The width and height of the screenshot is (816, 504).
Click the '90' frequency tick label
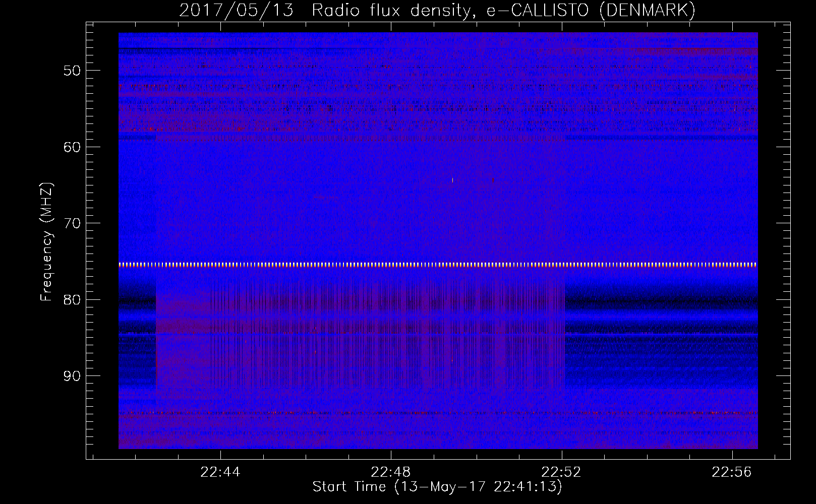[72, 376]
